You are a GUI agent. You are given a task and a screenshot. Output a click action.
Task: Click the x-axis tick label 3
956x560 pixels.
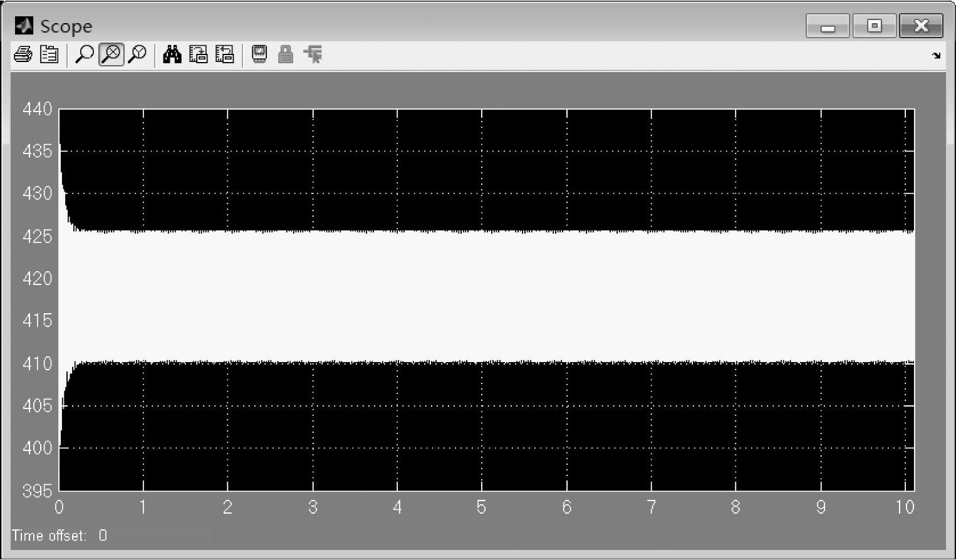click(313, 507)
